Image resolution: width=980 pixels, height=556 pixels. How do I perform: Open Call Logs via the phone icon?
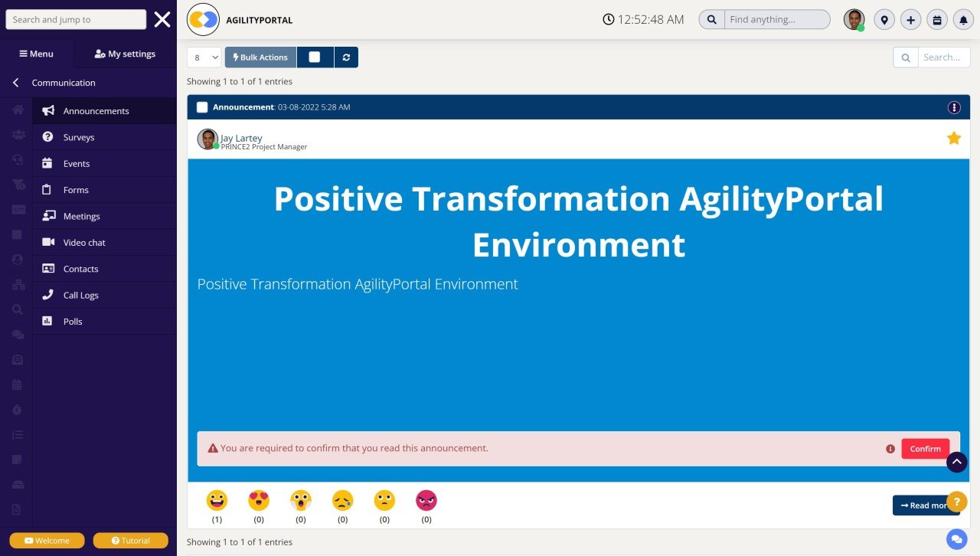pos(47,295)
